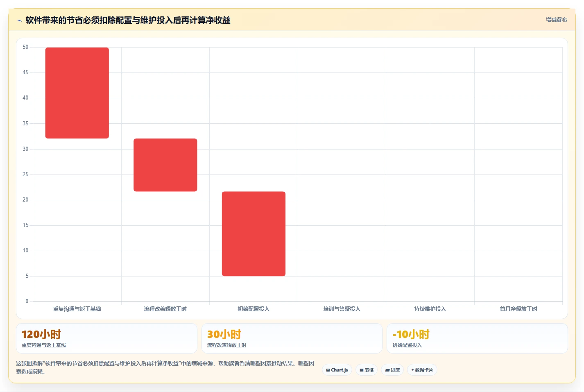Select the red bar for 初始配置投入
The height and width of the screenshot is (392, 584).
point(254,234)
